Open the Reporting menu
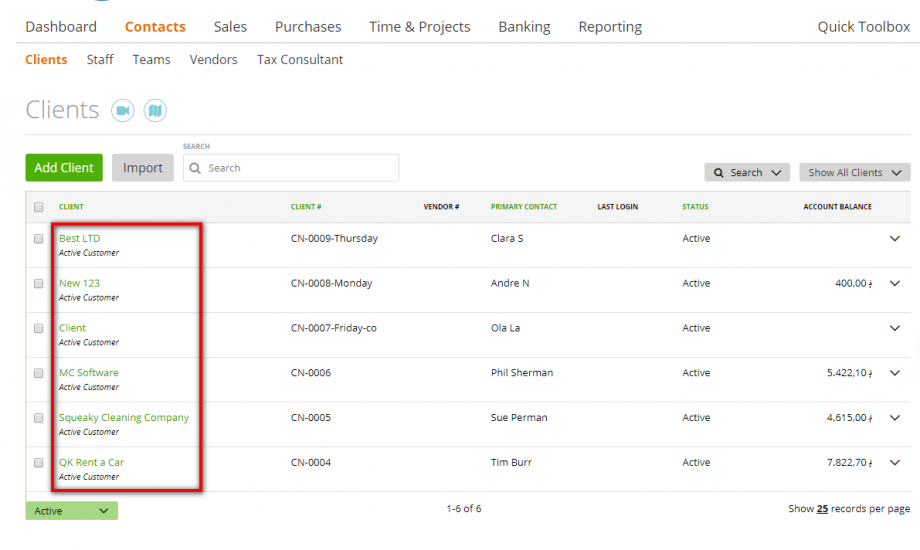 pos(610,27)
